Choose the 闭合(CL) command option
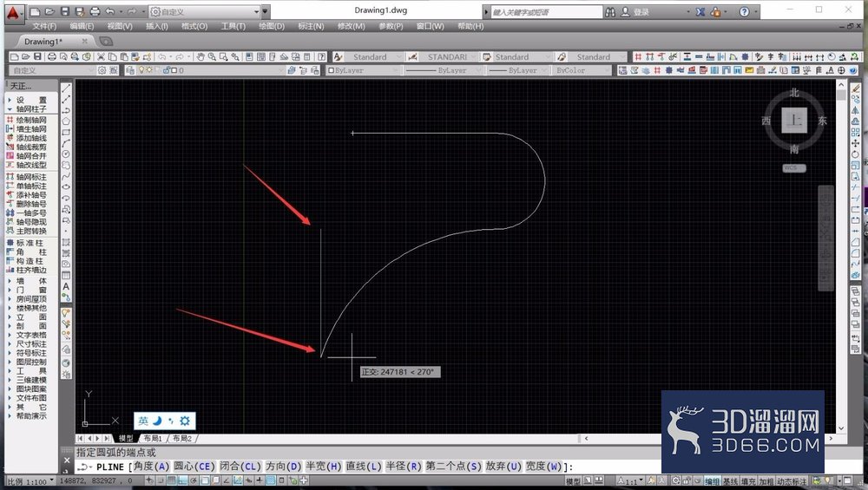The width and height of the screenshot is (868, 490). pos(240,467)
